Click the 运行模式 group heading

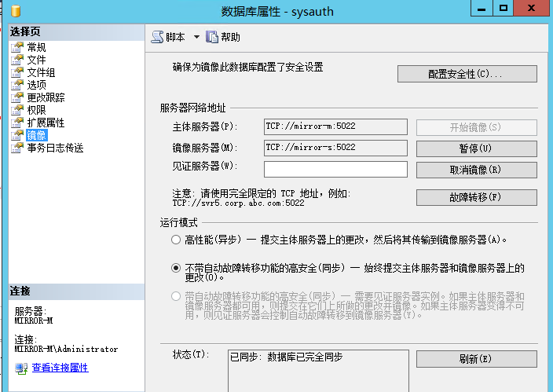(x=178, y=222)
